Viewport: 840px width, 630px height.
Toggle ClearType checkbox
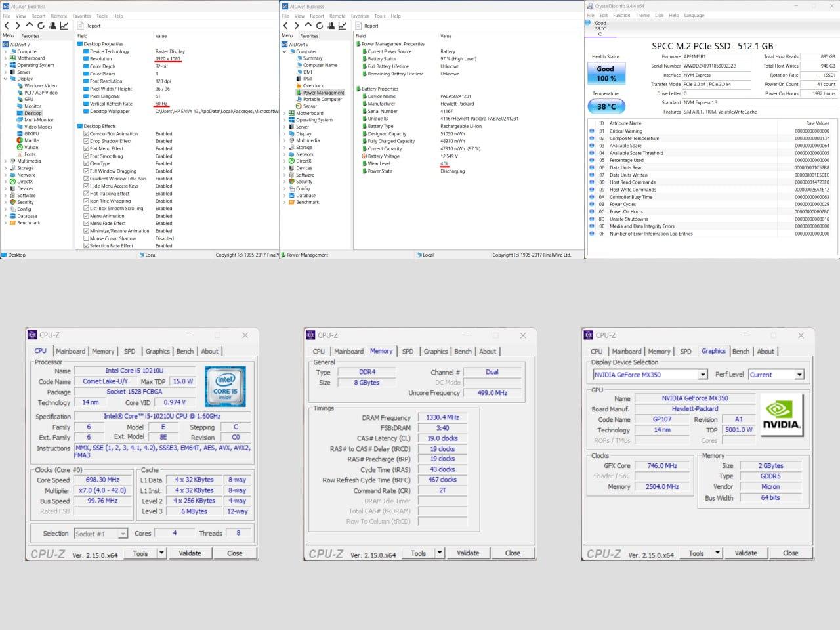[x=86, y=163]
